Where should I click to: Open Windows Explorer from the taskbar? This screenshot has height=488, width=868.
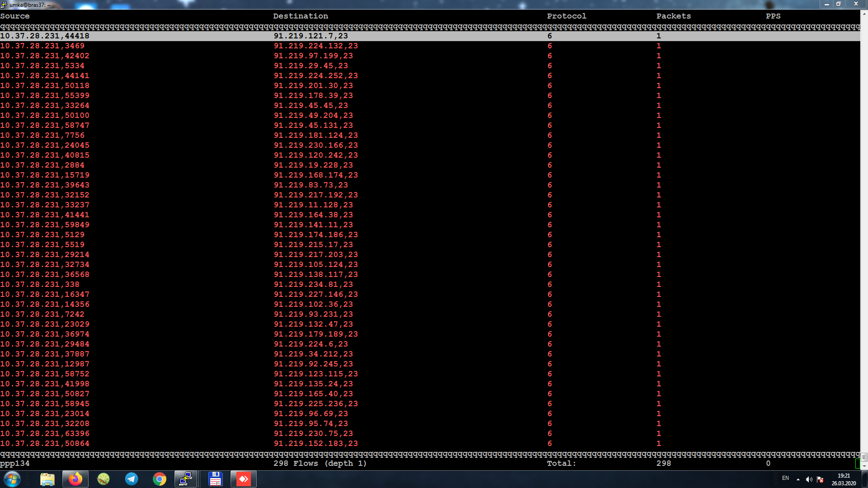coord(47,479)
